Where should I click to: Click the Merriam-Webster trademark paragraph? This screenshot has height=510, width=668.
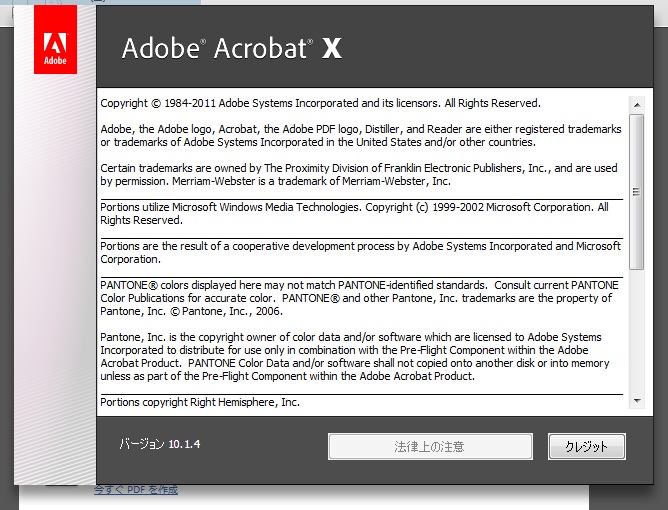(360, 175)
